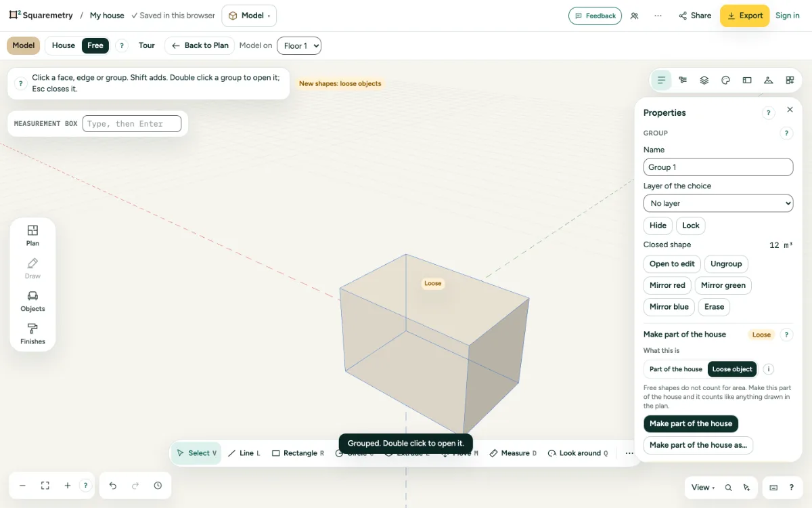Viewport: 812px width, 508px height.
Task: Open the layers stack panel icon
Action: pyautogui.click(x=704, y=80)
